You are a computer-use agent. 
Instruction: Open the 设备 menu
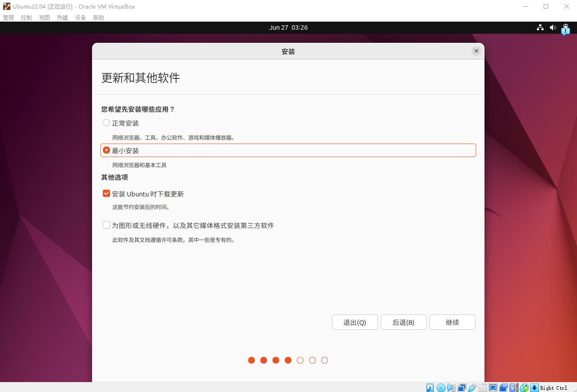point(80,18)
